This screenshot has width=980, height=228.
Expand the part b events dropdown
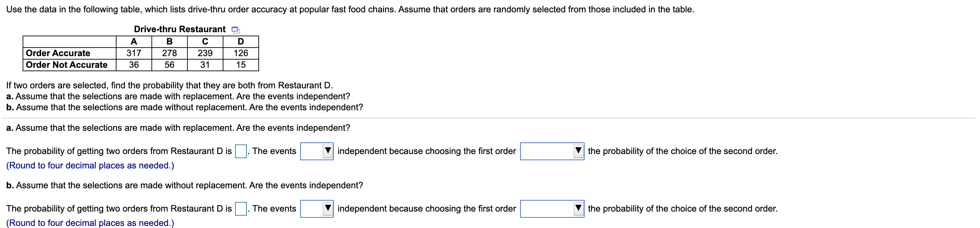[328, 208]
